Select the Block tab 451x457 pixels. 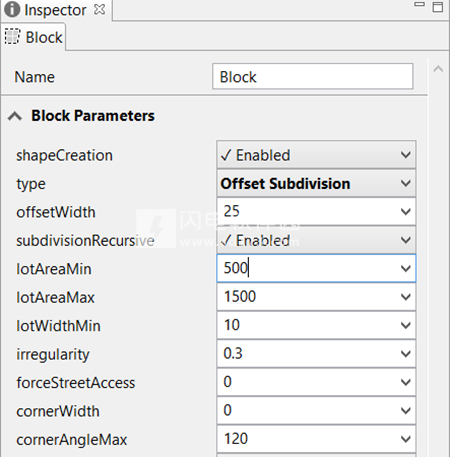point(33,37)
